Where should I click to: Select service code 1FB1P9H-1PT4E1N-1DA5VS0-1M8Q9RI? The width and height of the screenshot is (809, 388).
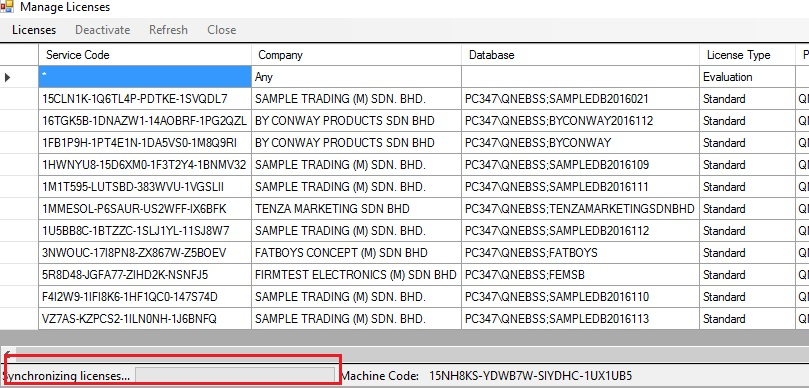pos(145,143)
